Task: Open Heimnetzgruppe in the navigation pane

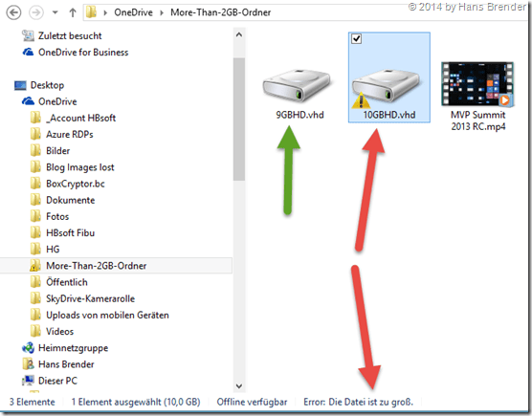Action: [x=73, y=348]
